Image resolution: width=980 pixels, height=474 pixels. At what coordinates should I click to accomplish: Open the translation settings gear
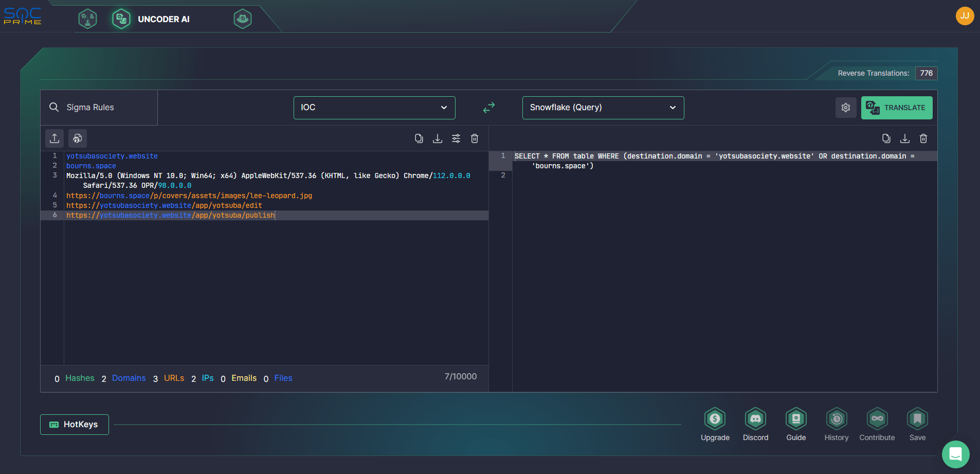(x=845, y=108)
